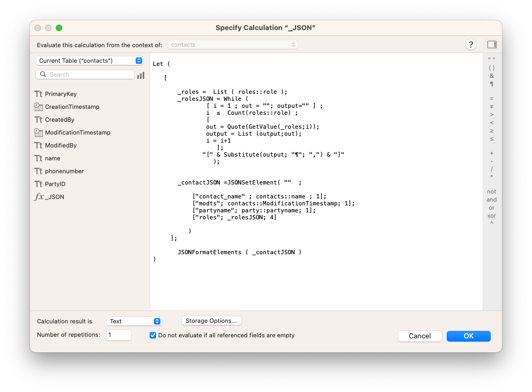Open the Calculation result is Text dropdown
The width and height of the screenshot is (532, 392).
tap(134, 321)
